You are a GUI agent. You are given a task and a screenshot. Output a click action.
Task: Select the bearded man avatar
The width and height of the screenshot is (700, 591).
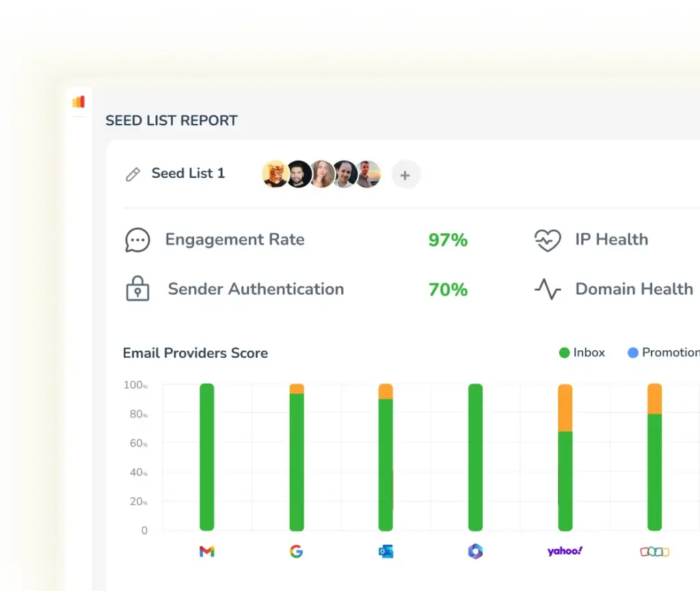tap(299, 174)
